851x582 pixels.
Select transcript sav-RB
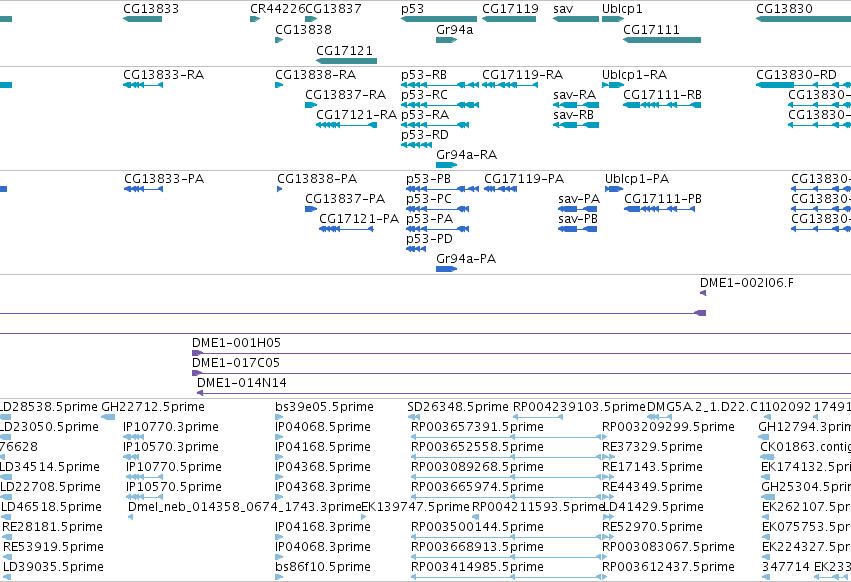pos(574,115)
